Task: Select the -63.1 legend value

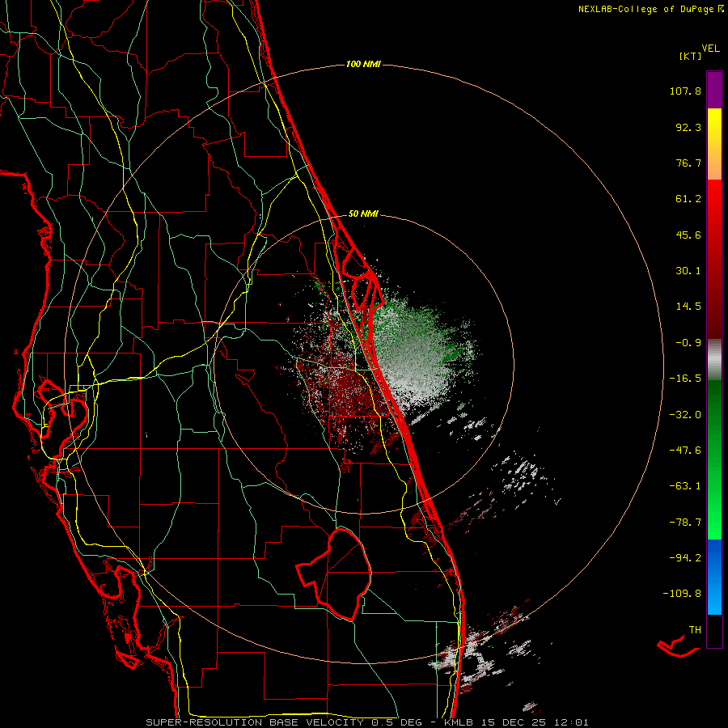Action: 685,486
